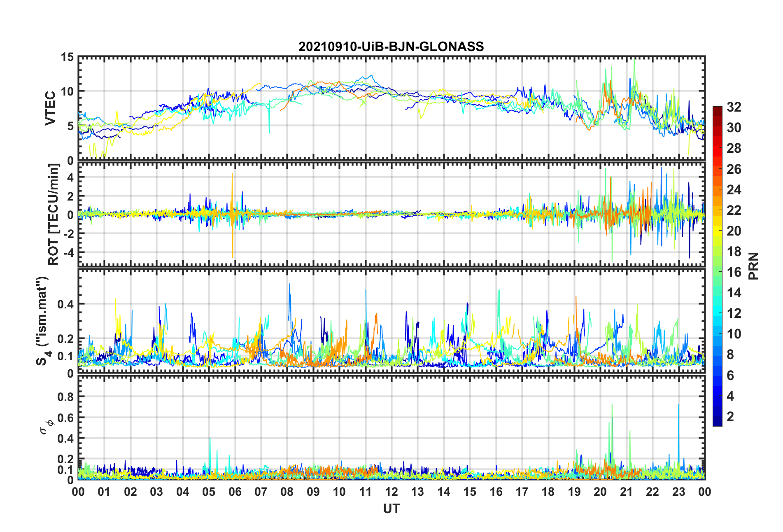Click inside the sigma phi plot panel
The height and width of the screenshot is (532, 783).
(391, 428)
